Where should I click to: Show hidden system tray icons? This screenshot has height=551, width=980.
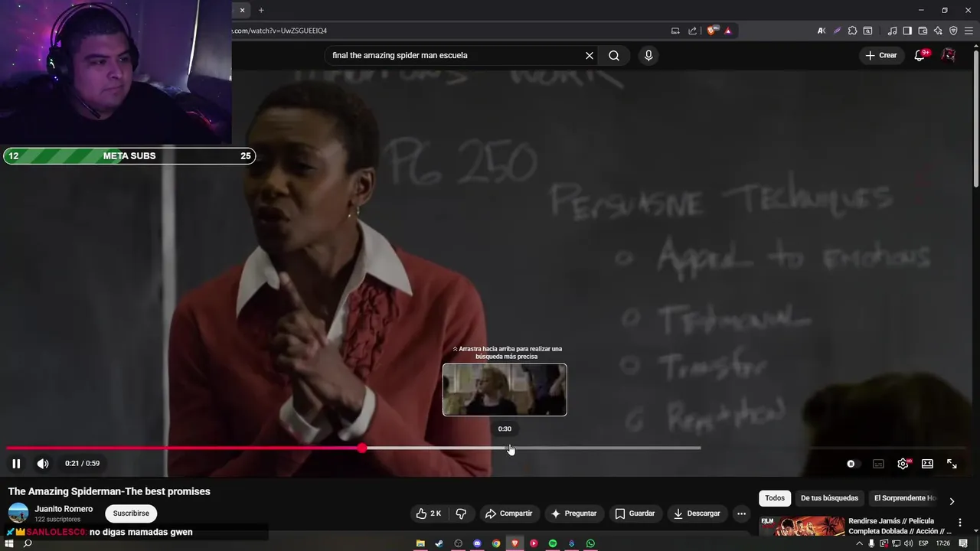pyautogui.click(x=859, y=543)
